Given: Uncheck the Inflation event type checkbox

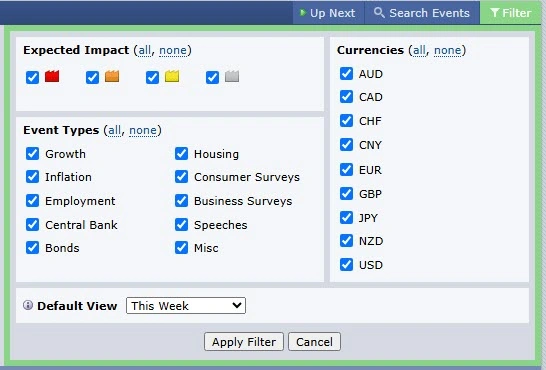Looking at the screenshot, I should (32, 177).
